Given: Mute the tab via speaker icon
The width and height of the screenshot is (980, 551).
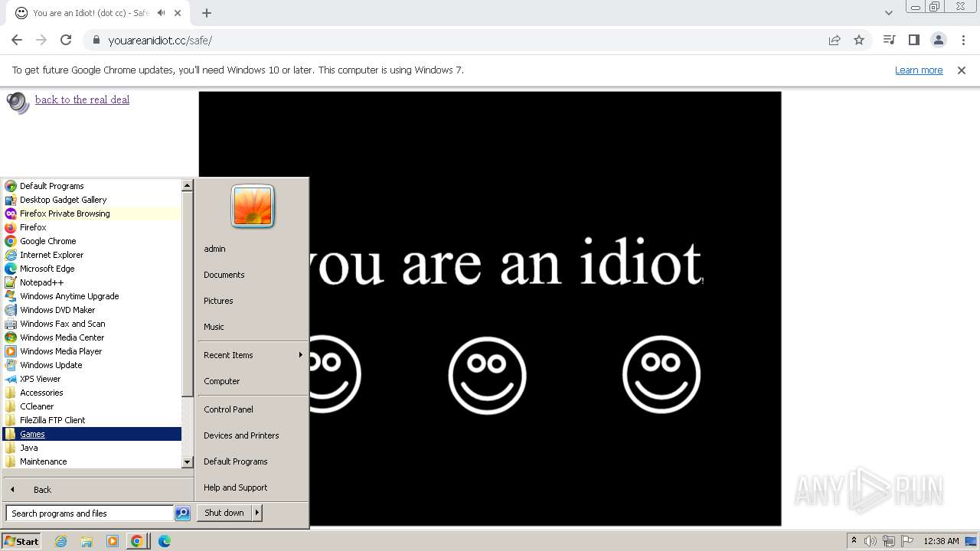Looking at the screenshot, I should (161, 13).
